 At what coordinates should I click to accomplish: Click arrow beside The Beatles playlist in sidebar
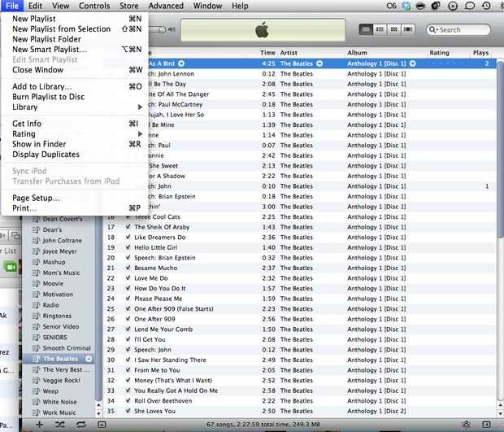(89, 359)
